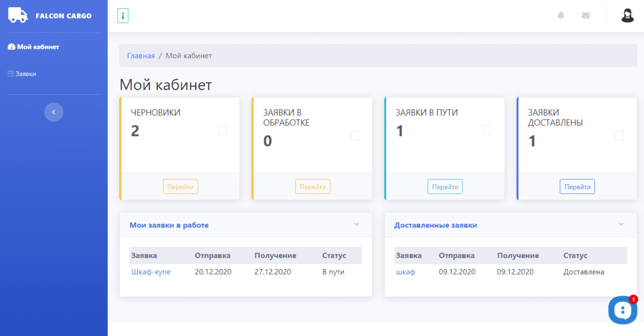This screenshot has height=336, width=644.
Task: Click the icon in Заявки доставлены card
Action: coord(619,136)
